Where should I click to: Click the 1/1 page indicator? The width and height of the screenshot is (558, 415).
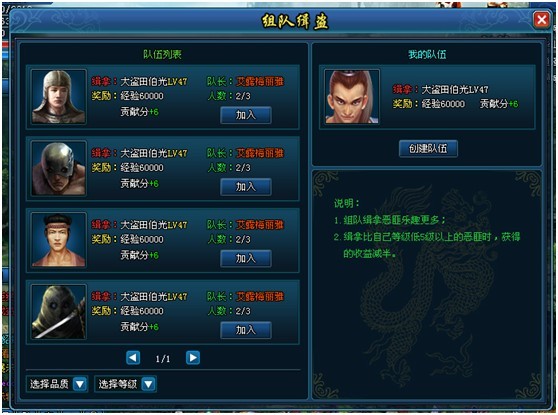[163, 359]
